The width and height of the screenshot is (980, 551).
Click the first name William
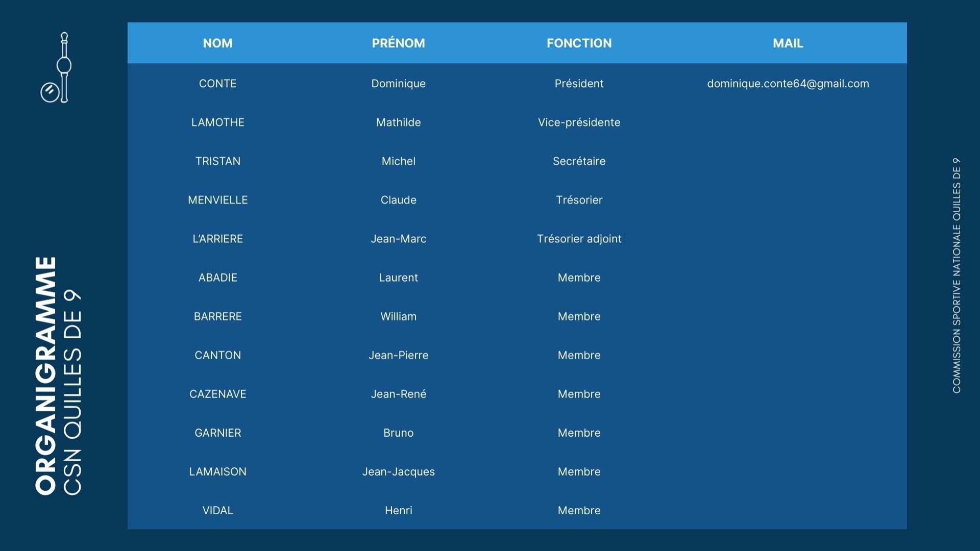[x=399, y=316]
